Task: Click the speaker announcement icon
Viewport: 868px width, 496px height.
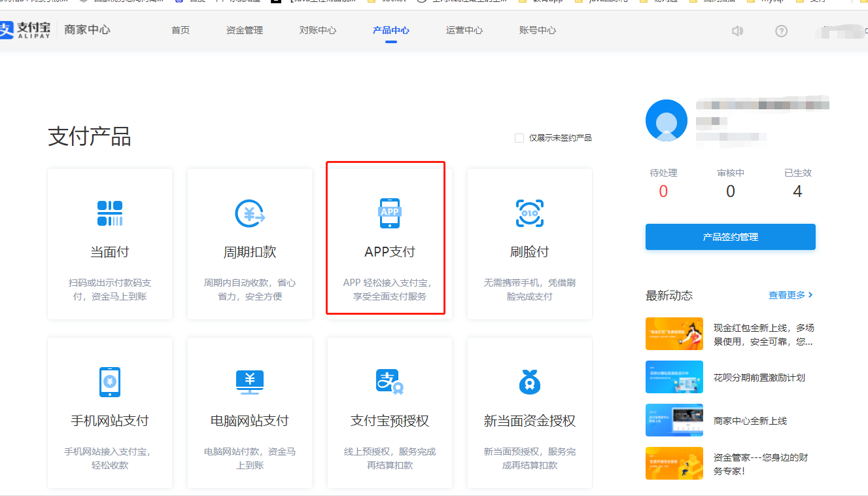Action: coord(737,31)
